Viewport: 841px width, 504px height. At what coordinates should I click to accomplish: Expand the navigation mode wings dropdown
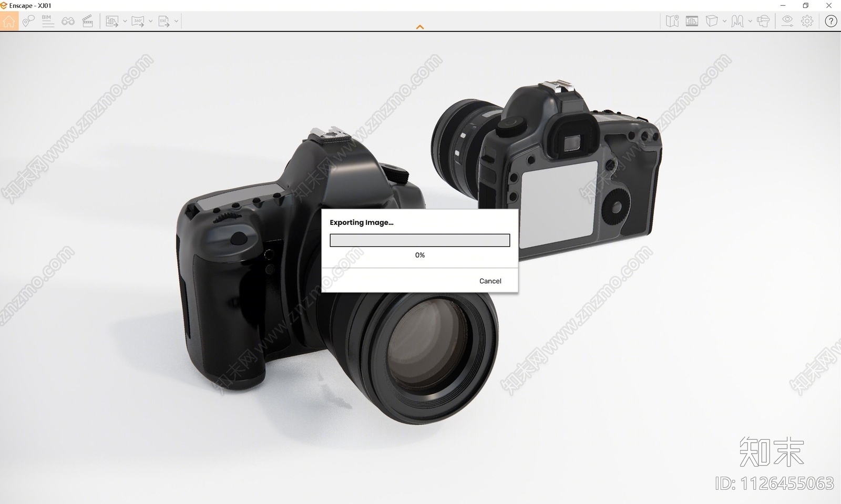(750, 21)
